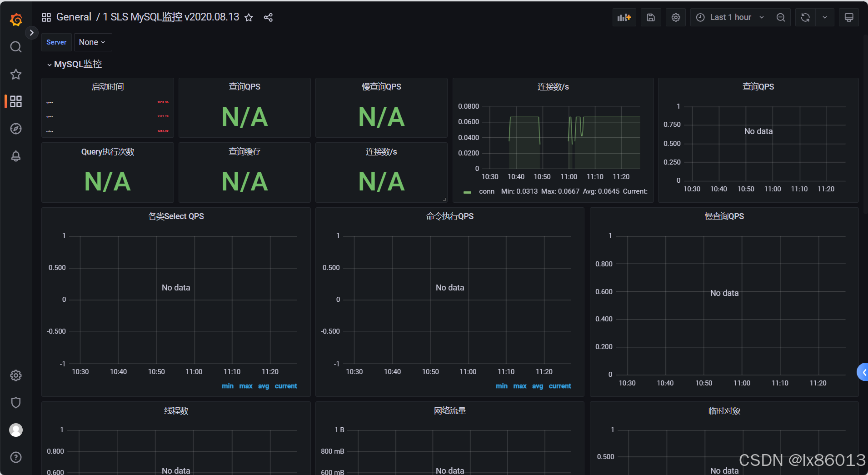Open the 查询缓存 panel title
Image resolution: width=868 pixels, height=475 pixels.
(244, 151)
